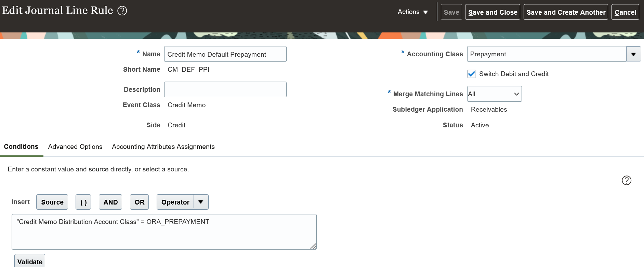The width and height of the screenshot is (644, 267).
Task: Validate the condition expression
Action: click(30, 262)
